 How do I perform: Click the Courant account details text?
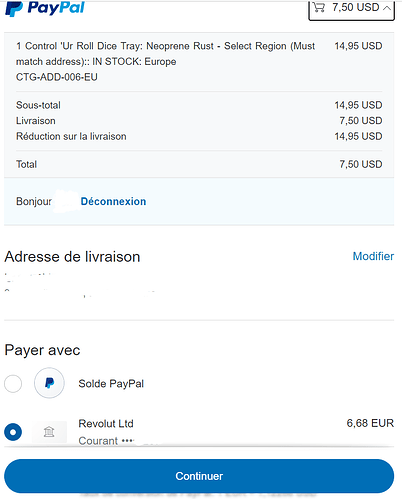(106, 441)
